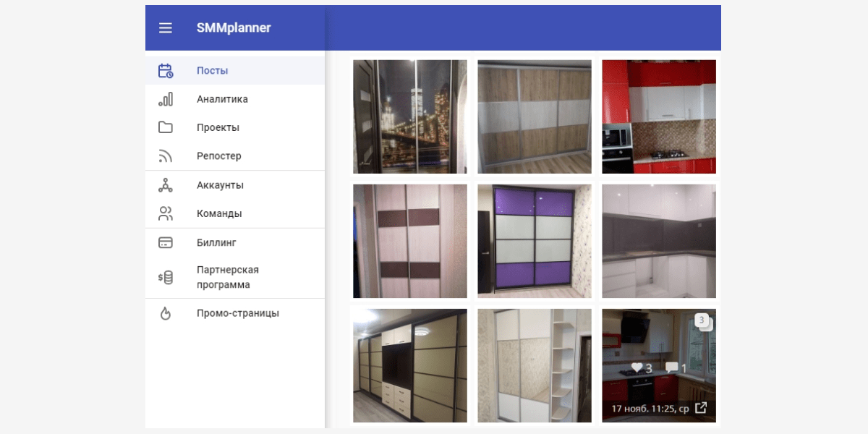Viewport: 868px width, 434px height.
Task: Click the Аналитика bar chart icon
Action: tap(166, 99)
